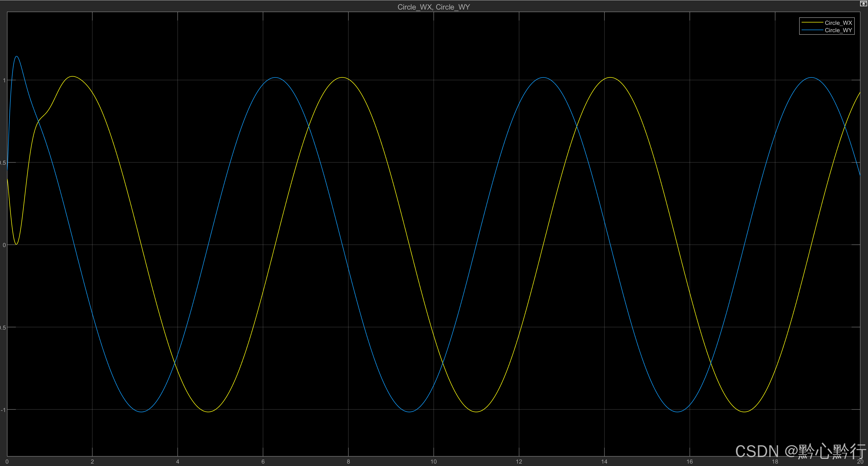Click the y-axis tick label 0
868x466 pixels.
pyautogui.click(x=4, y=245)
